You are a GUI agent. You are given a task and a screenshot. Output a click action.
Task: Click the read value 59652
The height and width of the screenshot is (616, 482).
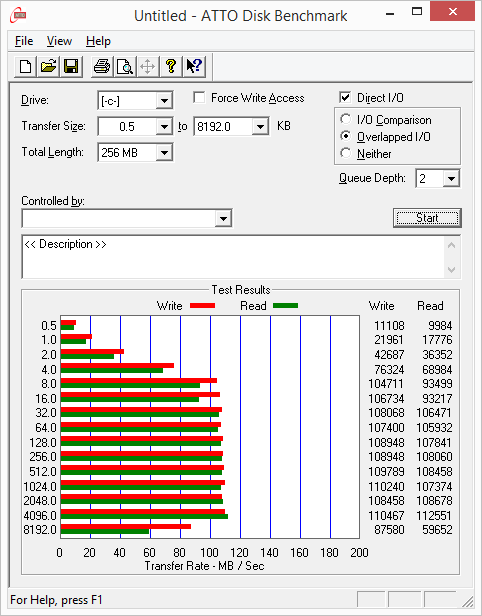pyautogui.click(x=437, y=530)
